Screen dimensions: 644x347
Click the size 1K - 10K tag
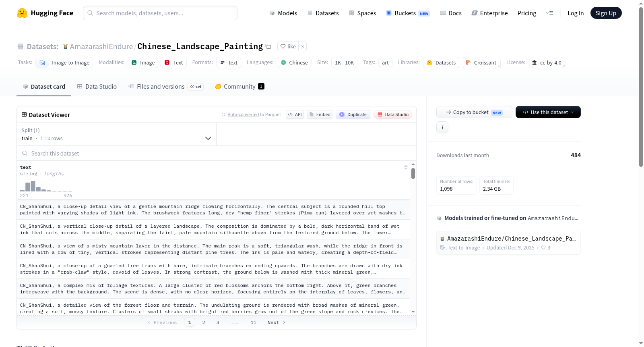(x=344, y=62)
